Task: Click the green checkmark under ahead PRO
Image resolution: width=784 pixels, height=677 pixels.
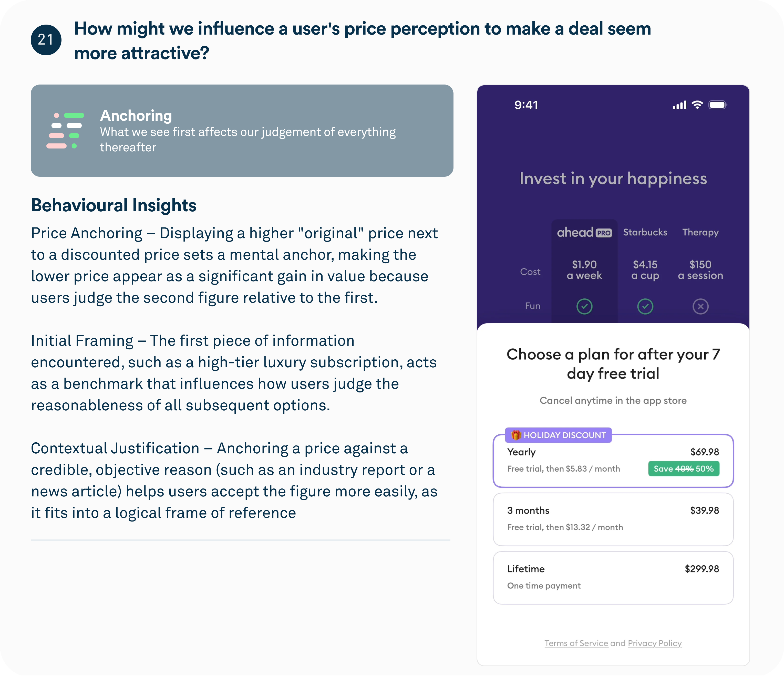Action: [584, 306]
